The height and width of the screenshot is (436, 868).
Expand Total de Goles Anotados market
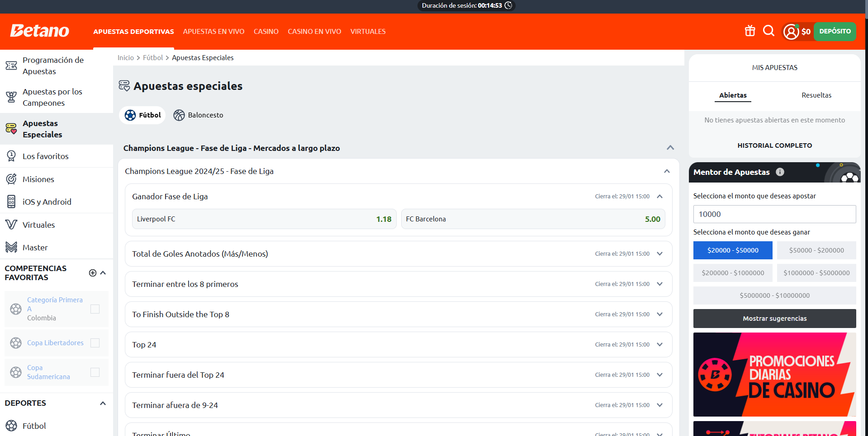(660, 254)
